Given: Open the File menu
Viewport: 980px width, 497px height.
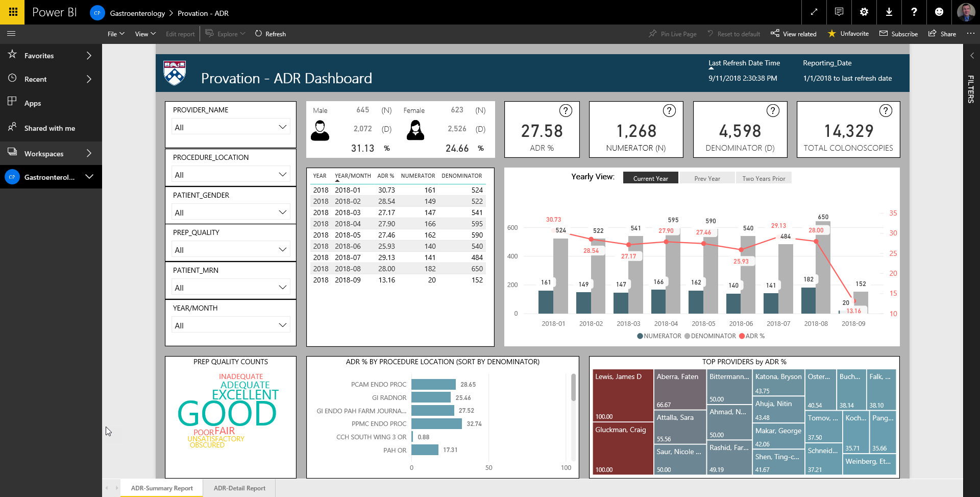Looking at the screenshot, I should 116,34.
